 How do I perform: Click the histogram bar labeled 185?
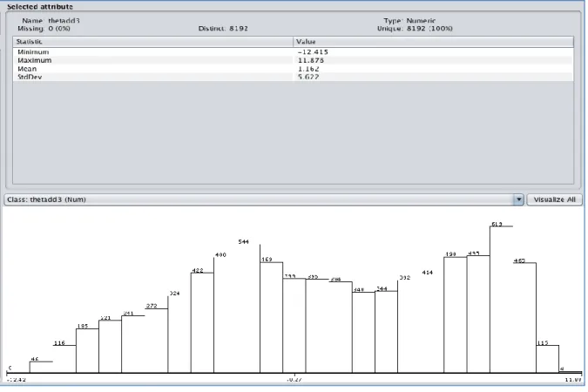click(x=87, y=351)
